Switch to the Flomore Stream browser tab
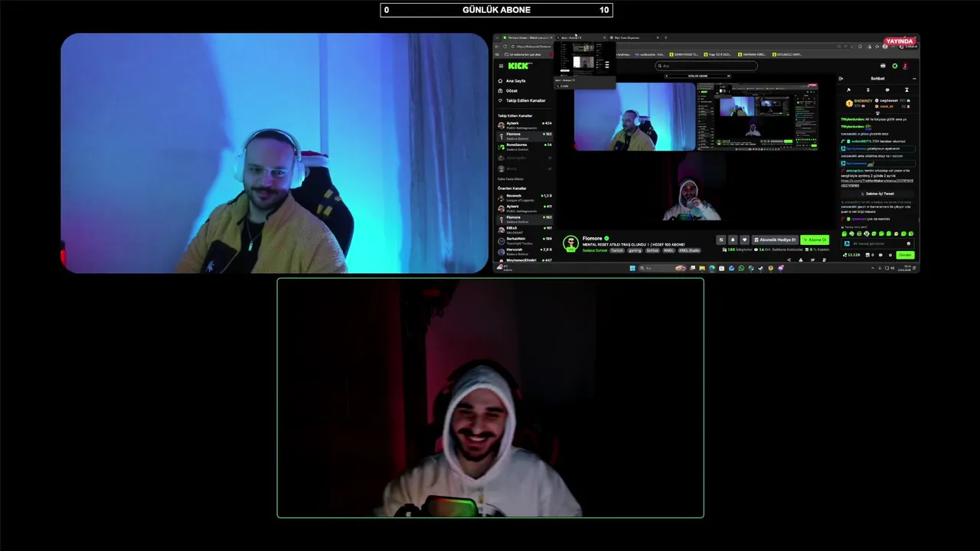The height and width of the screenshot is (551, 980). [x=528, y=37]
